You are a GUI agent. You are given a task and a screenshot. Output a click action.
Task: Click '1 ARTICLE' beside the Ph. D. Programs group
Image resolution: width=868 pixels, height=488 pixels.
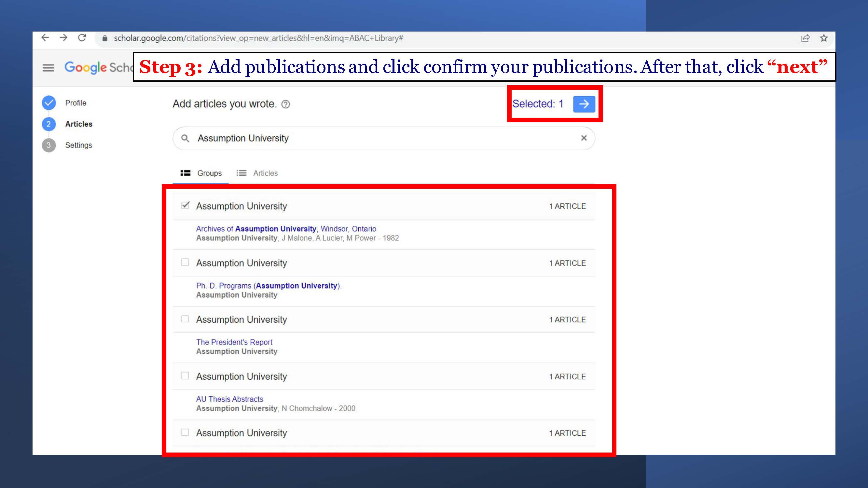click(567, 263)
